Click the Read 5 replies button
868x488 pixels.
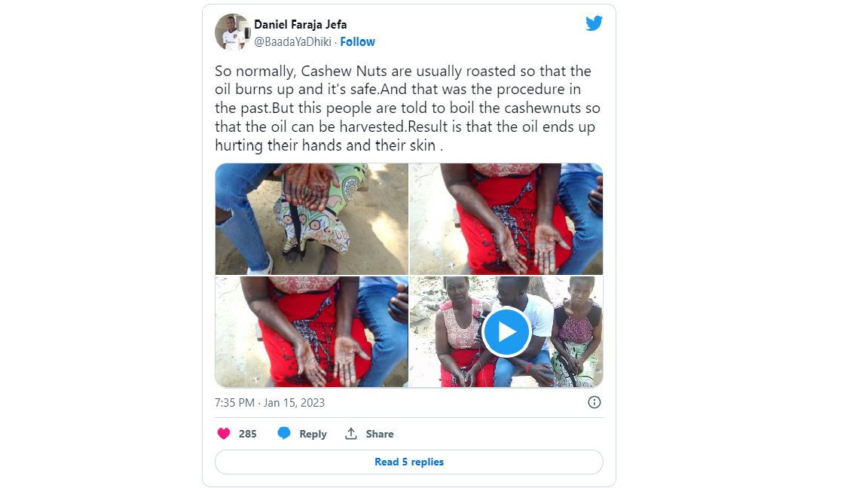pos(409,462)
